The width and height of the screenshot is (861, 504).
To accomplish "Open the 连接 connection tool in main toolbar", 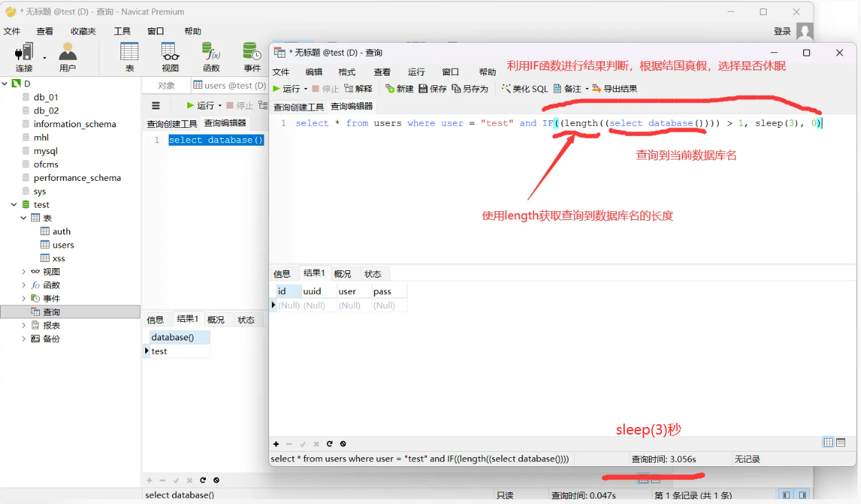I will click(x=24, y=57).
